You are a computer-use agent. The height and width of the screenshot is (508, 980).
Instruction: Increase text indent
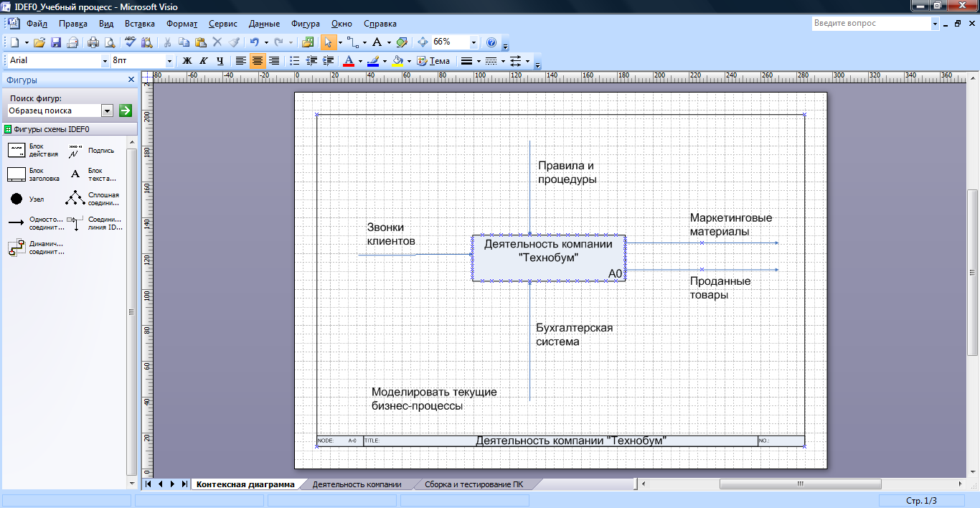tap(328, 61)
